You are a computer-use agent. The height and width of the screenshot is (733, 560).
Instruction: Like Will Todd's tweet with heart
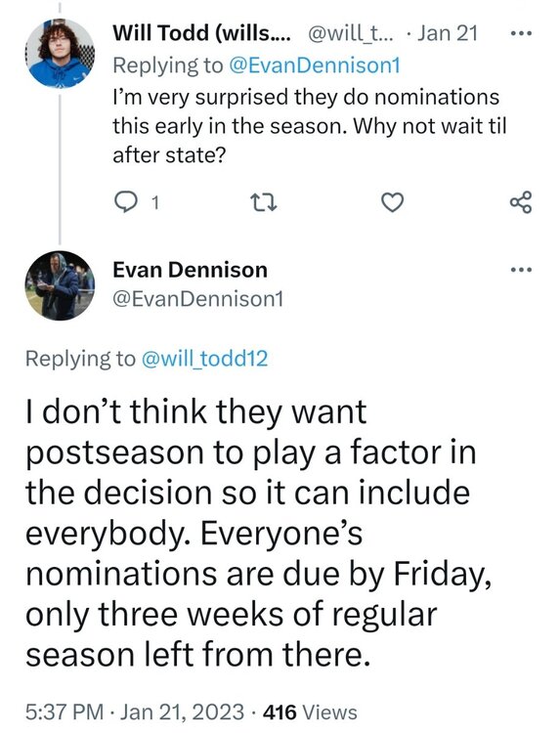392,203
